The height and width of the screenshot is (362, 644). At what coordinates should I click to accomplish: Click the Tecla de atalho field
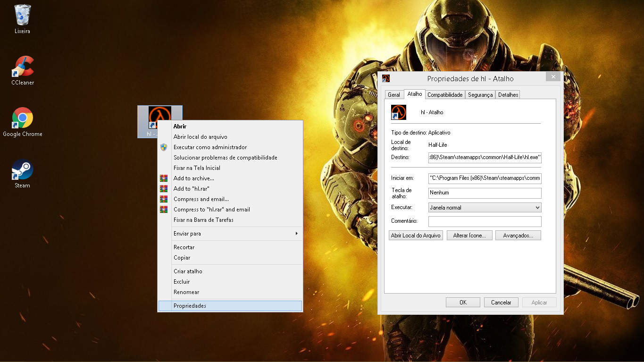[x=485, y=193]
